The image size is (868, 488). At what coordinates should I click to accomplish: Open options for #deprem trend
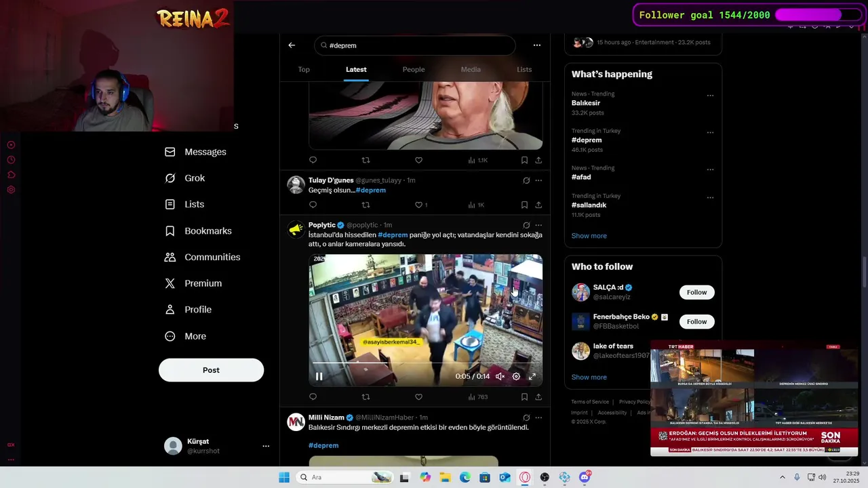click(710, 133)
